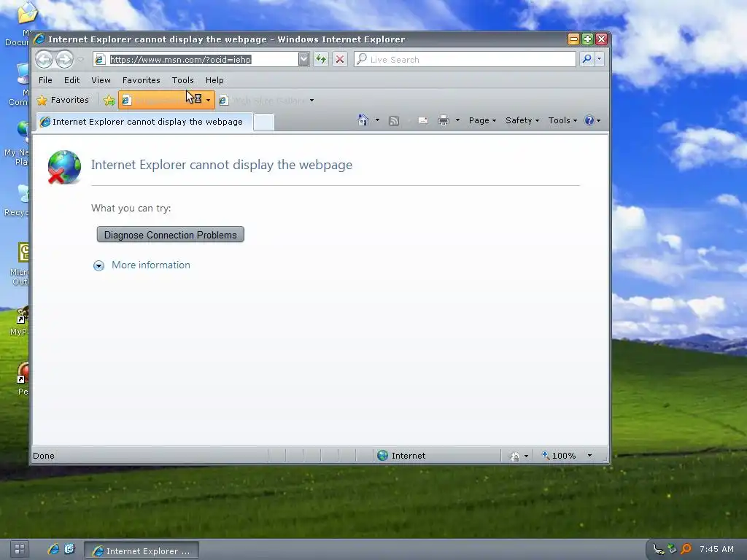The height and width of the screenshot is (560, 747).
Task: Open the Recycle Bin desktop icon
Action: (x=18, y=200)
